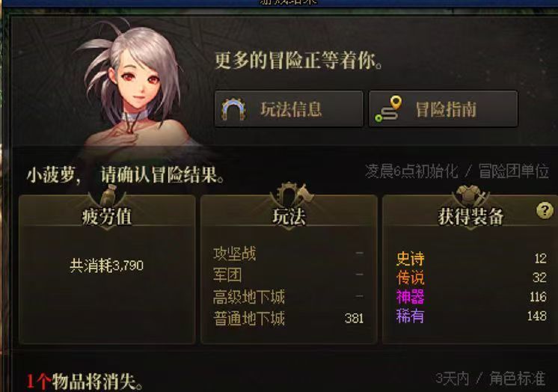
Task: Click the question mark help icon
Action: pyautogui.click(x=545, y=210)
